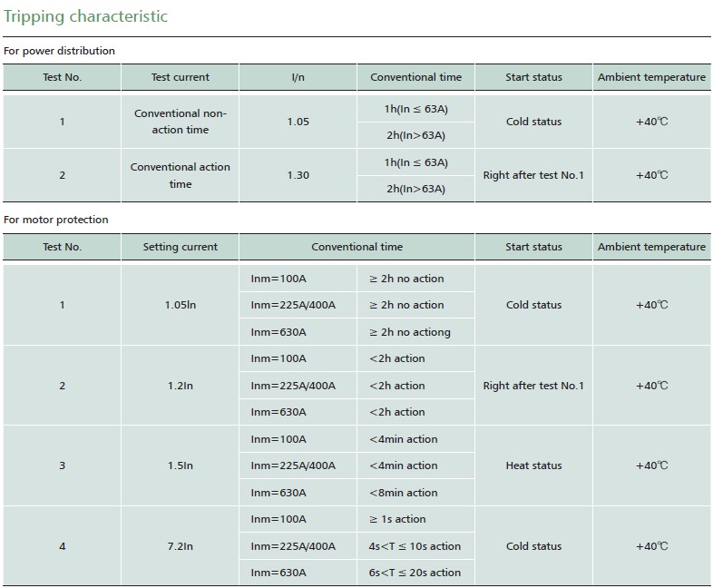Viewport: 713px width, 588px height.
Task: Click "Start status" header in power distribution table
Action: point(533,77)
